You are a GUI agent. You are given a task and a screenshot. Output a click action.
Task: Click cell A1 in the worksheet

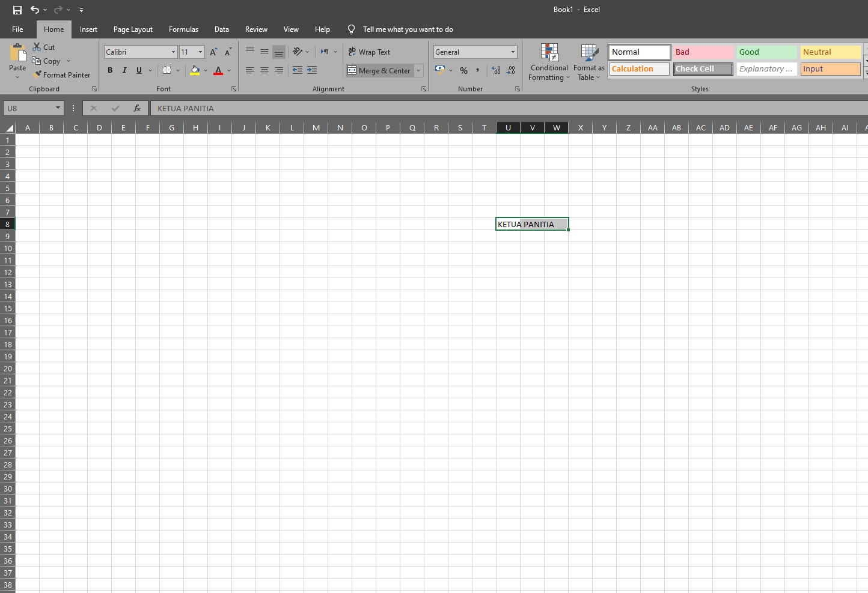(28, 139)
